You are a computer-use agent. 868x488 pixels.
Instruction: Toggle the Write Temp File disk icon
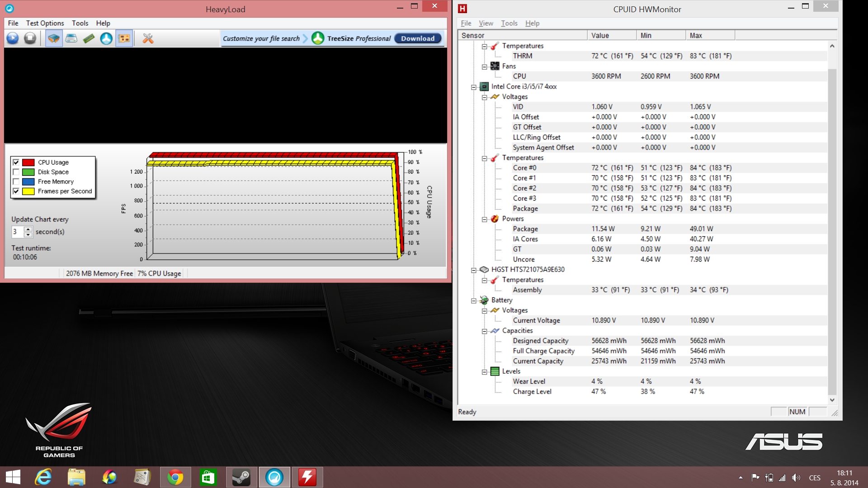pyautogui.click(x=71, y=38)
